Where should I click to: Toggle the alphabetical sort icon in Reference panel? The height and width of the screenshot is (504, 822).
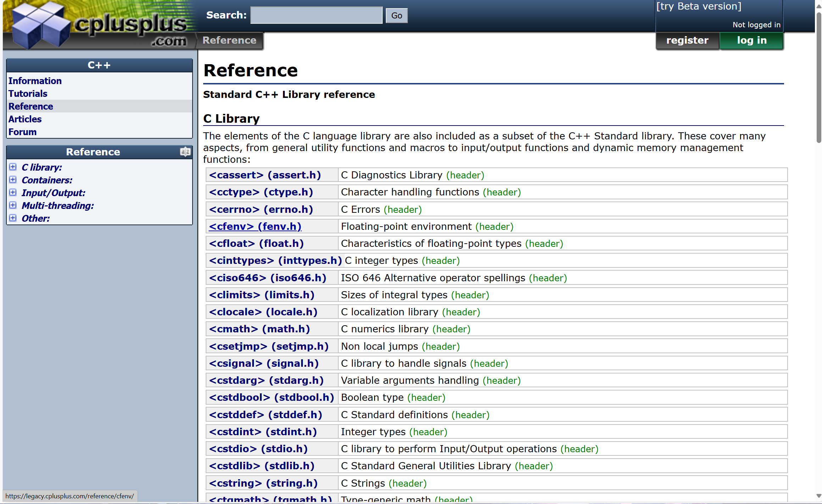(x=185, y=152)
